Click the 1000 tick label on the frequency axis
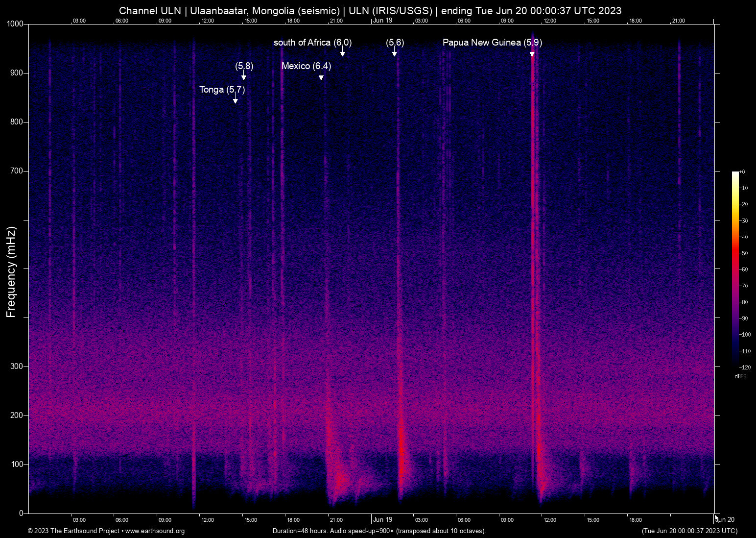This screenshot has height=538, width=756. (15, 24)
